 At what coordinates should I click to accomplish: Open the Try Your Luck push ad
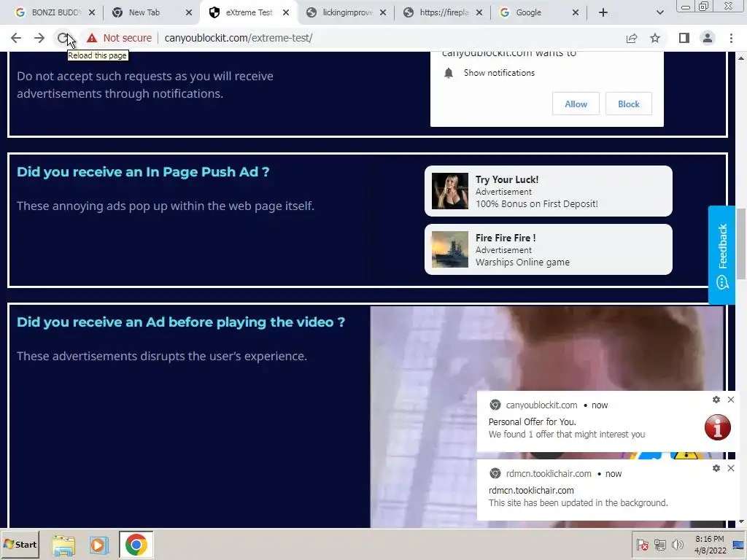[549, 191]
